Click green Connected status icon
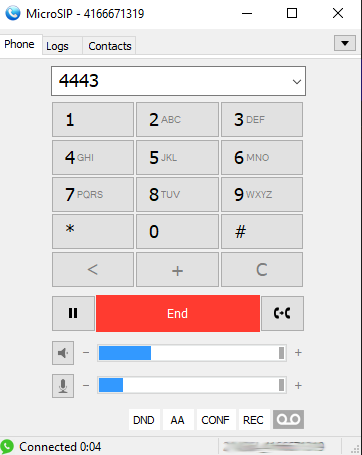The width and height of the screenshot is (362, 455). pos(7,446)
